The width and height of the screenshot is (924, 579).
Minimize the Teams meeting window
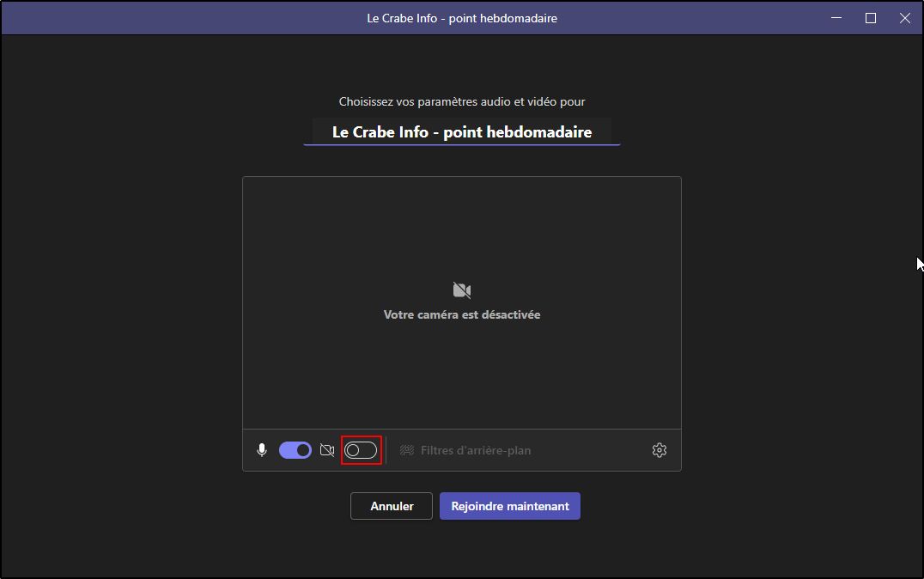point(836,18)
